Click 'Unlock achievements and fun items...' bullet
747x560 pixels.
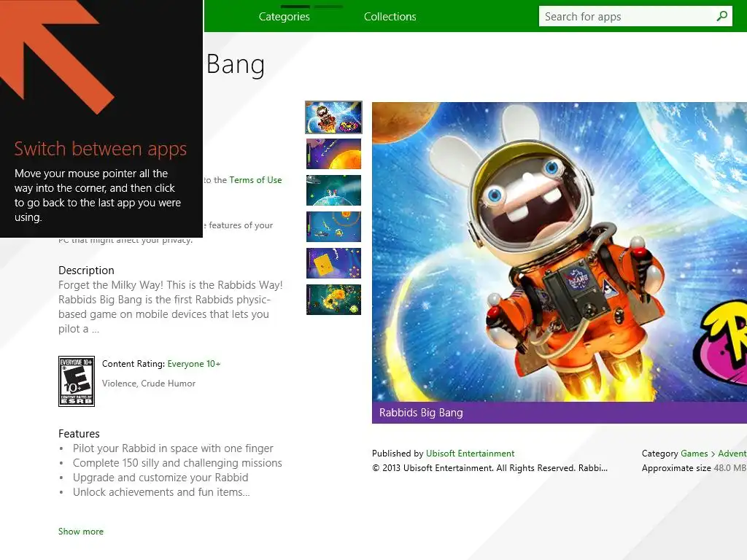[161, 492]
